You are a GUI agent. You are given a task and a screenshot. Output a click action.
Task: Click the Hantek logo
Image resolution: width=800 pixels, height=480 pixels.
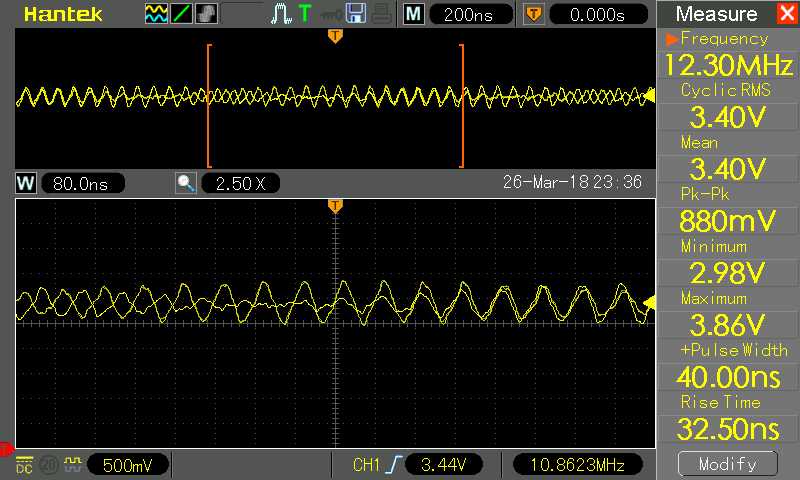[63, 14]
